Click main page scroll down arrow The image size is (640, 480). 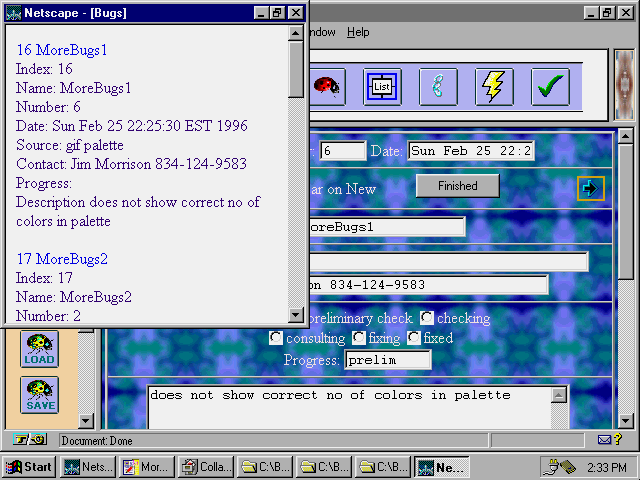tap(625, 420)
